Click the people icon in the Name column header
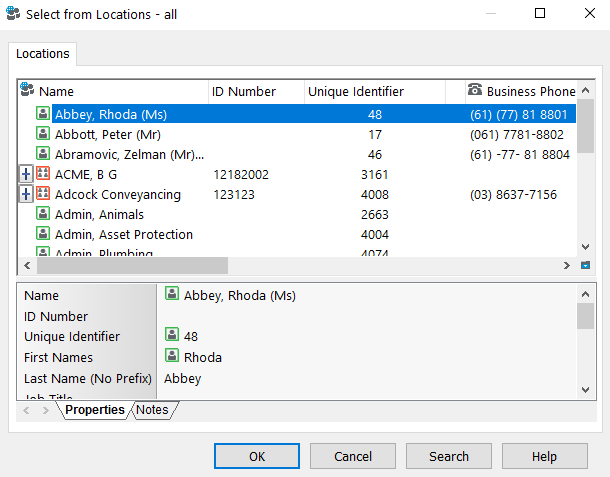Screen dimensions: 610x477 click(27, 91)
